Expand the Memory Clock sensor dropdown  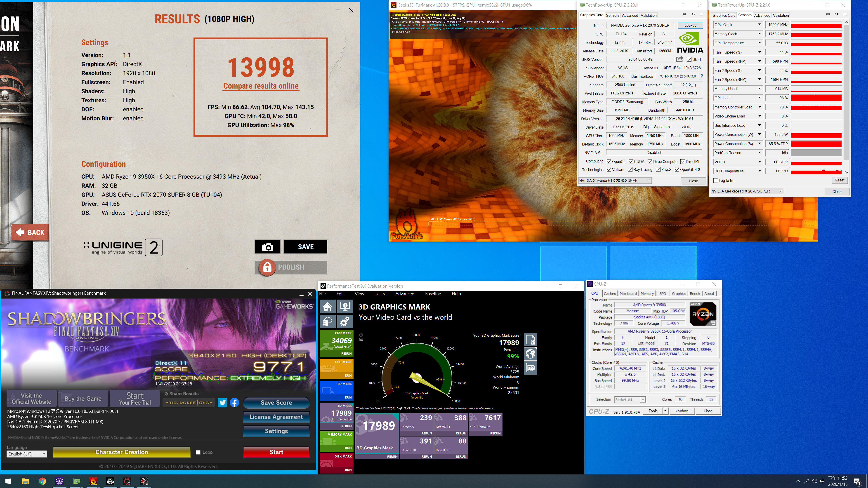759,34
